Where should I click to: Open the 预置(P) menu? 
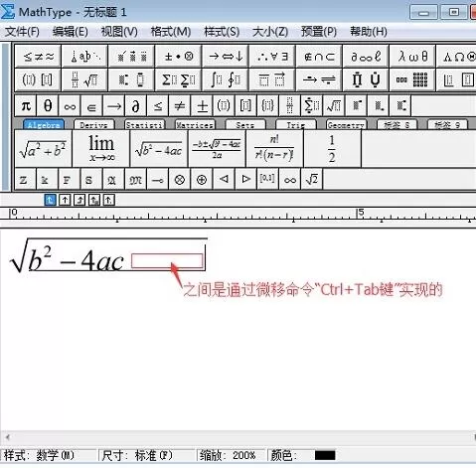(x=319, y=32)
